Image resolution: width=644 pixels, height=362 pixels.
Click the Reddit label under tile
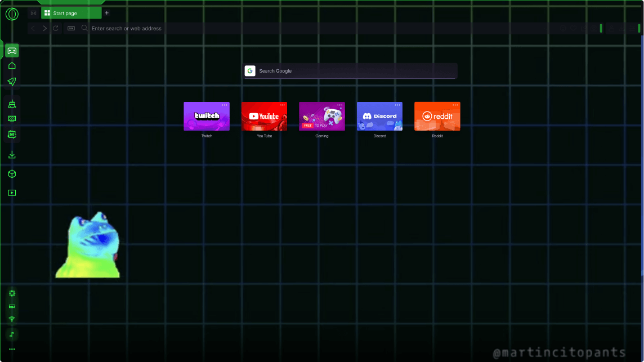point(437,136)
